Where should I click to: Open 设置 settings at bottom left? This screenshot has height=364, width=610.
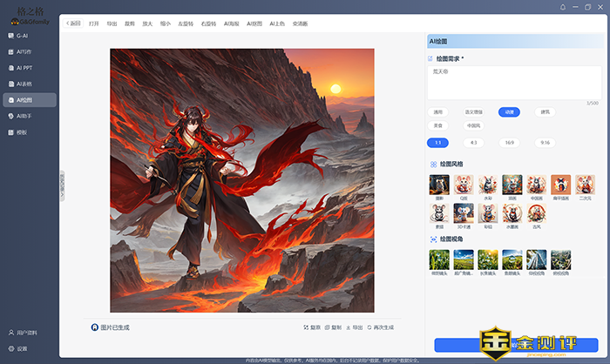pos(21,348)
